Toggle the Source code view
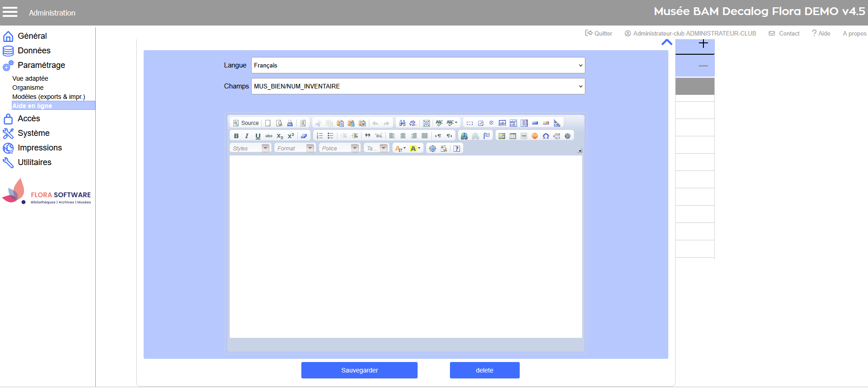 point(246,123)
